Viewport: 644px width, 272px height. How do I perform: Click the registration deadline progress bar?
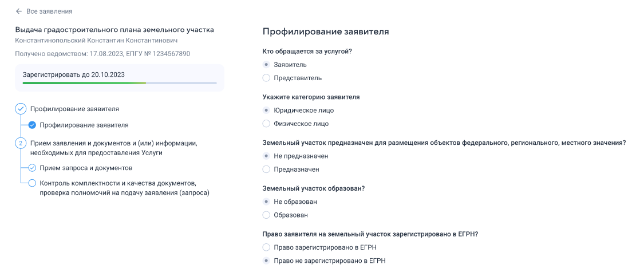(x=120, y=83)
